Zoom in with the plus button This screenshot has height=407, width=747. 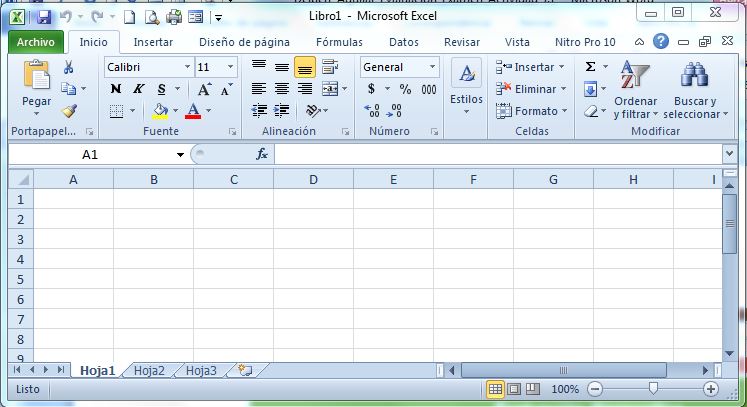point(710,389)
